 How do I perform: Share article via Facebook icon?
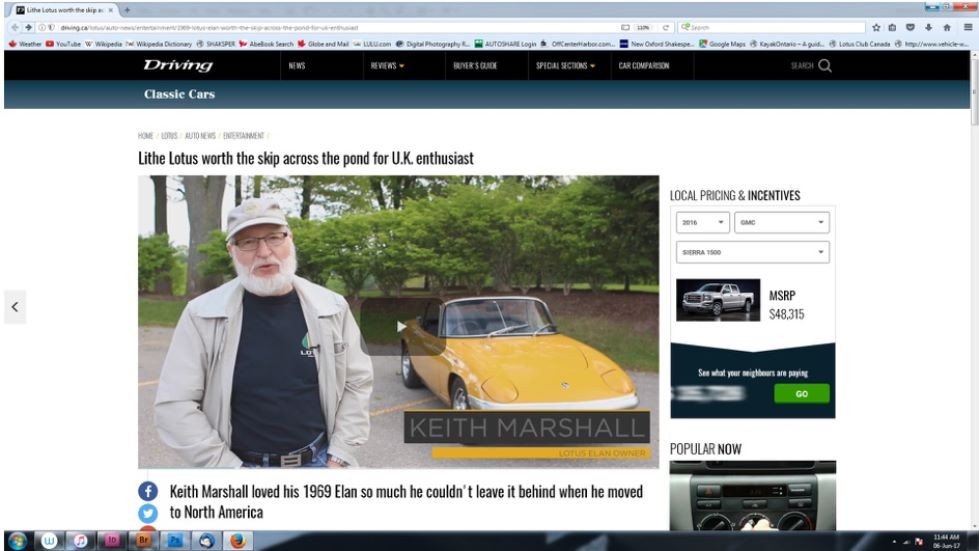click(148, 491)
